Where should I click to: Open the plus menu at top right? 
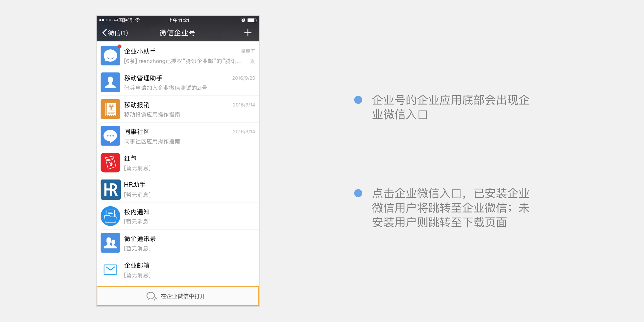tap(248, 33)
